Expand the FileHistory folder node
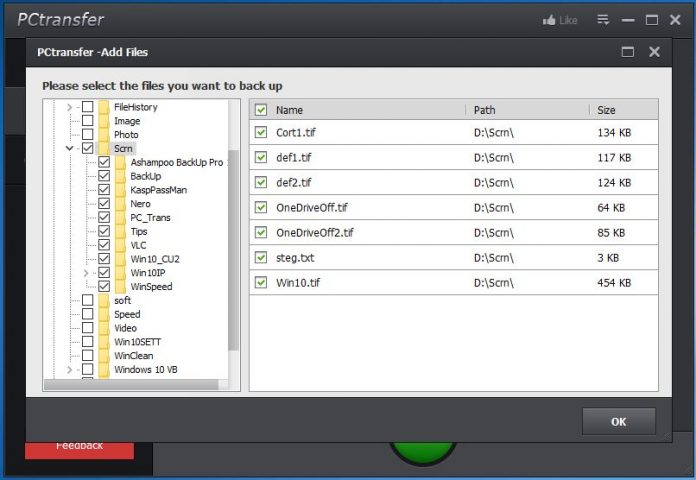Image resolution: width=696 pixels, height=480 pixels. point(70,107)
